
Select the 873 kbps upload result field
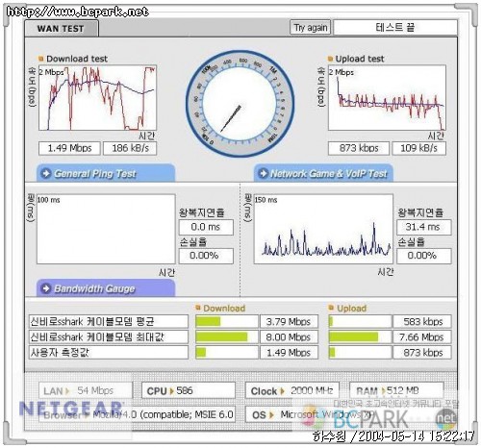(359, 148)
